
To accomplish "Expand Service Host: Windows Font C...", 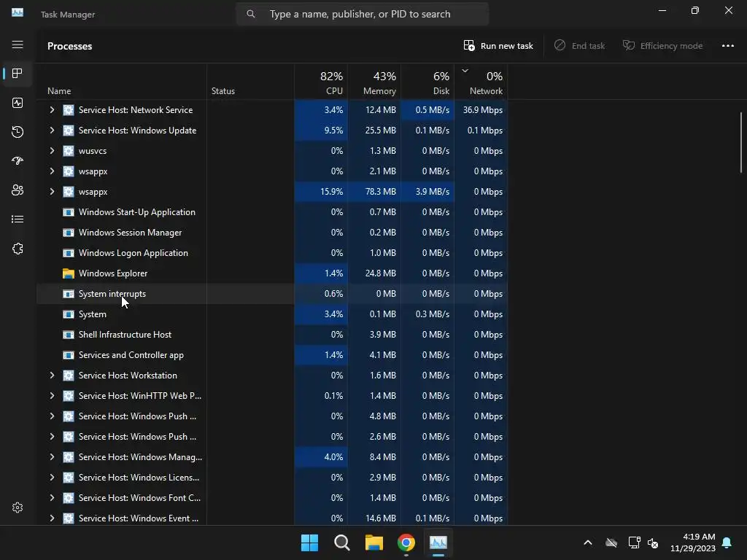I will (x=52, y=498).
